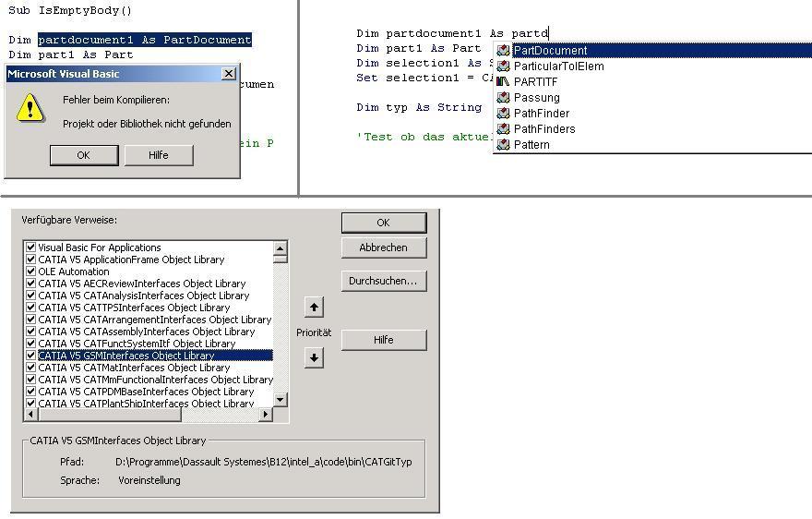Screen dimensions: 812x519
Task: Click the PathFinder class icon
Action: 503,113
